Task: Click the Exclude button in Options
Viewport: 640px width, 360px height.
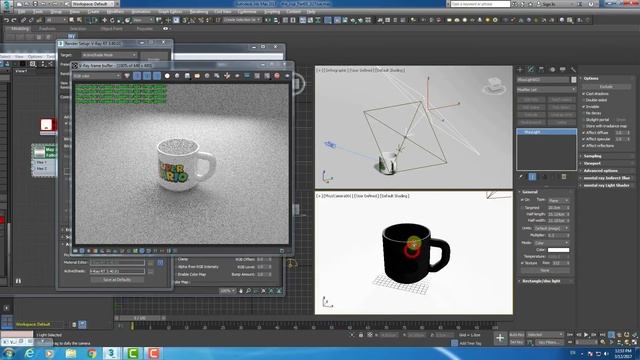Action: tap(606, 87)
